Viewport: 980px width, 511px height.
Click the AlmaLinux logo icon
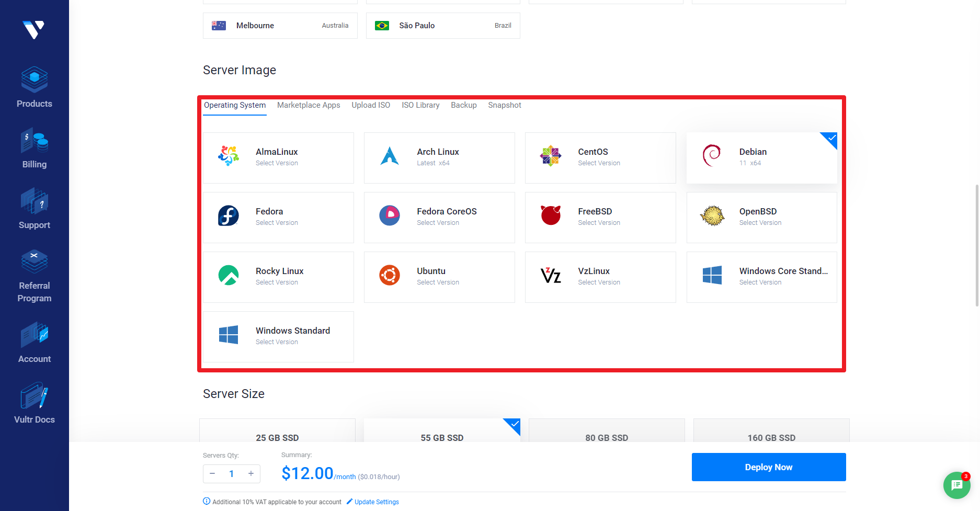pyautogui.click(x=229, y=156)
